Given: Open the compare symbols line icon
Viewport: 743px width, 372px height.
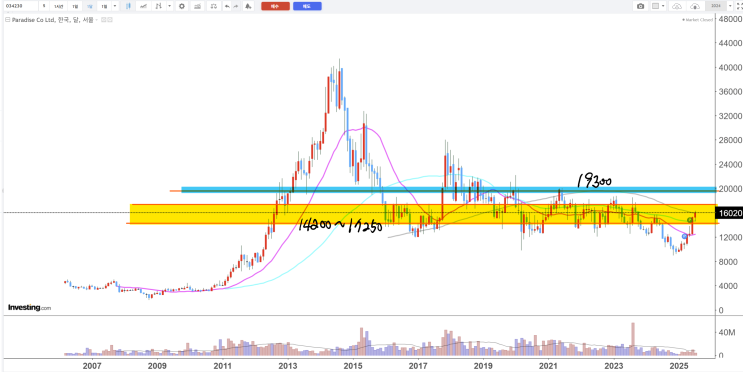Looking at the screenshot, I should click(143, 6).
